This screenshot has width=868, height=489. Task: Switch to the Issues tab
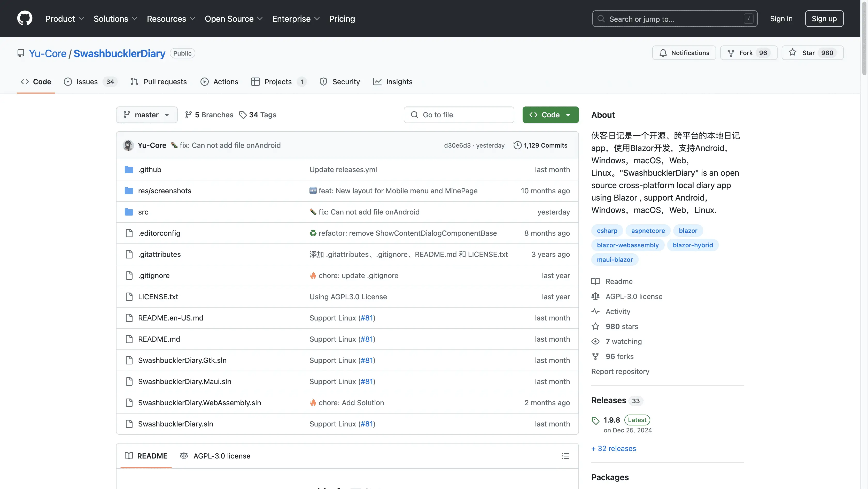coord(87,82)
